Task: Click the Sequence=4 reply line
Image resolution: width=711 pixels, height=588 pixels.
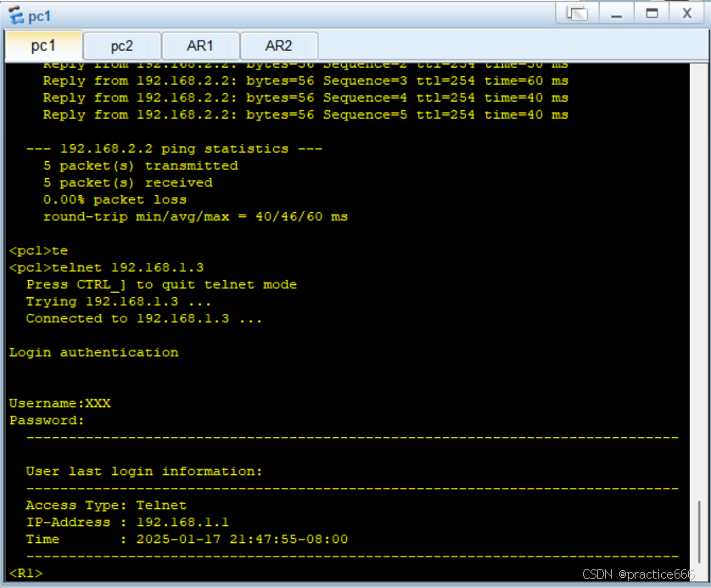Action: click(x=305, y=98)
